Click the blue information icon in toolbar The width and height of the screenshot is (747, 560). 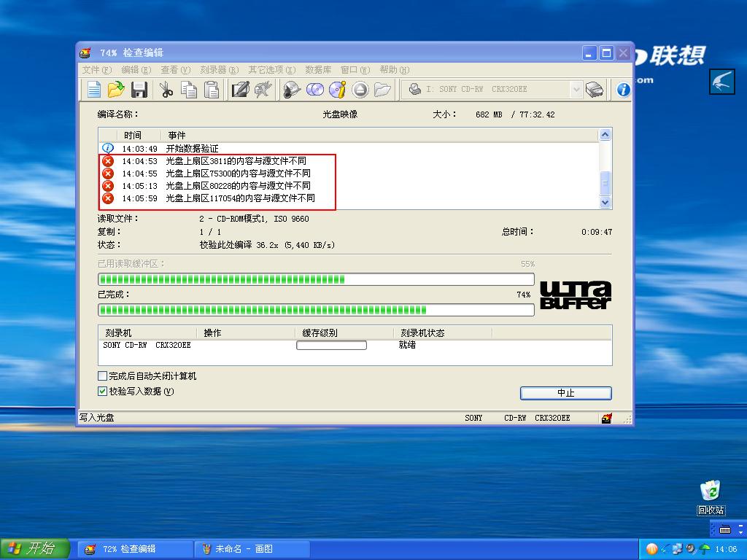623,90
